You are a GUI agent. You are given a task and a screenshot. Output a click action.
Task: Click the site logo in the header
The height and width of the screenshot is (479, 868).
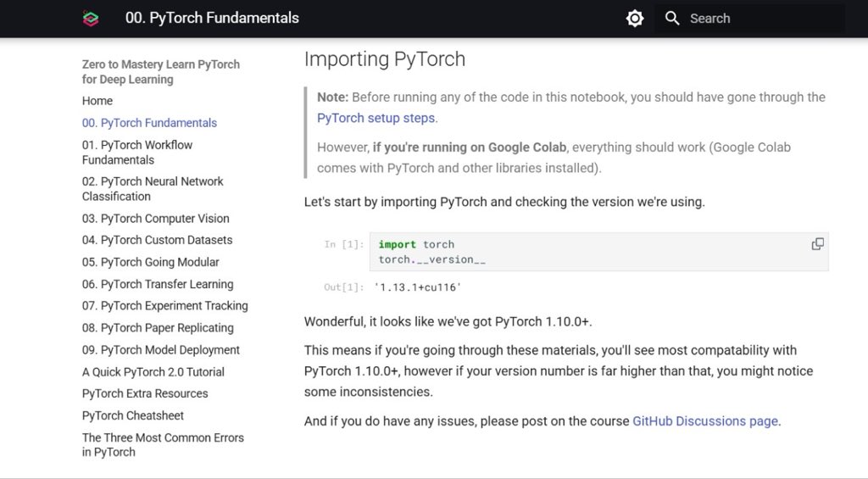[x=91, y=19]
